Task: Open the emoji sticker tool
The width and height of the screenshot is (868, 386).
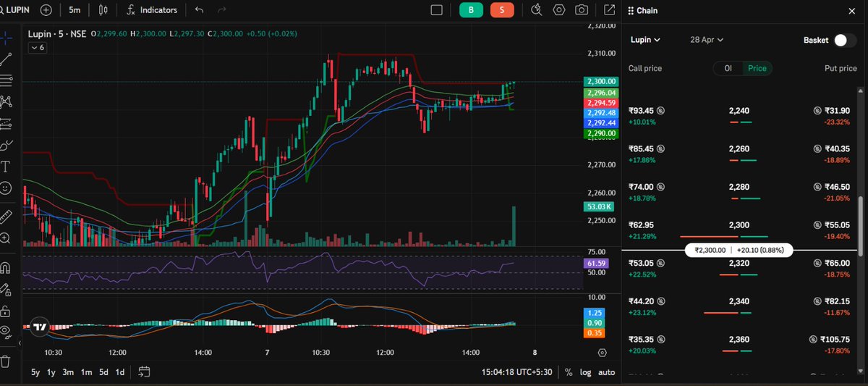Action: (6, 188)
